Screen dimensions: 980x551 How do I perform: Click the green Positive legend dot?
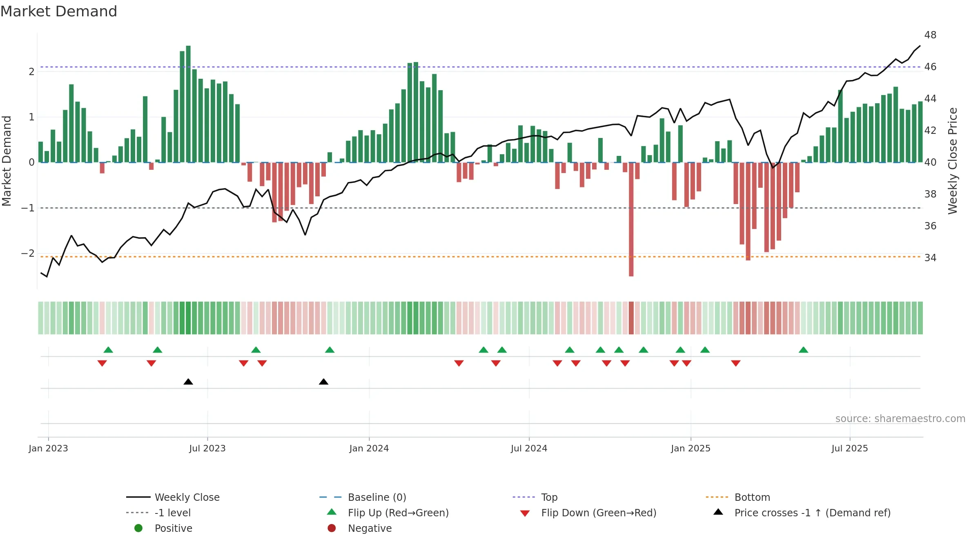138,528
